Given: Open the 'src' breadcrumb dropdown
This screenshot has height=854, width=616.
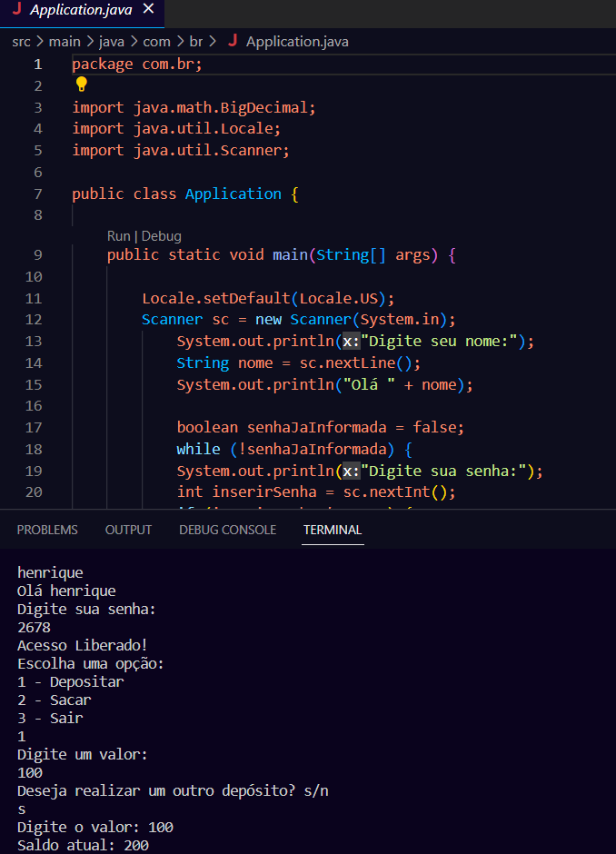Looking at the screenshot, I should tap(21, 41).
